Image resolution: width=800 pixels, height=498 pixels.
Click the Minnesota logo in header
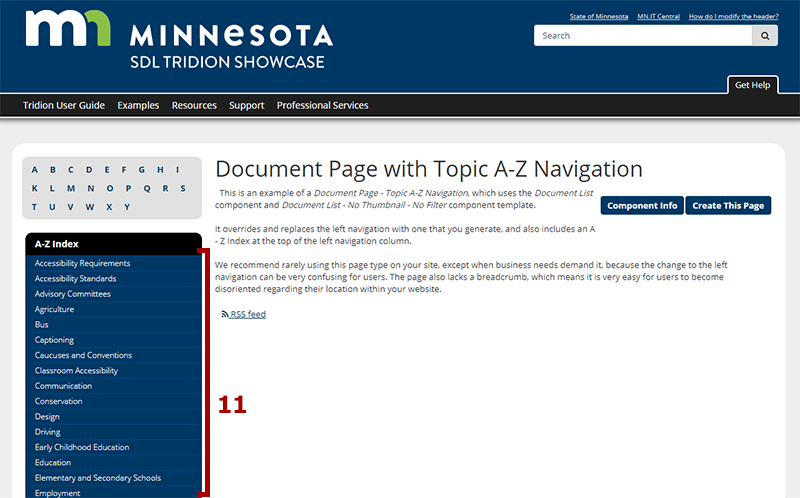coord(178,41)
